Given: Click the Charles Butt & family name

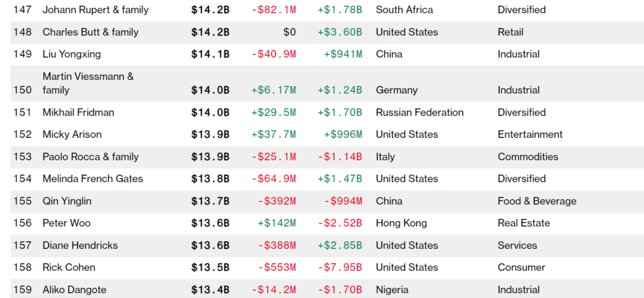Looking at the screenshot, I should [91, 32].
